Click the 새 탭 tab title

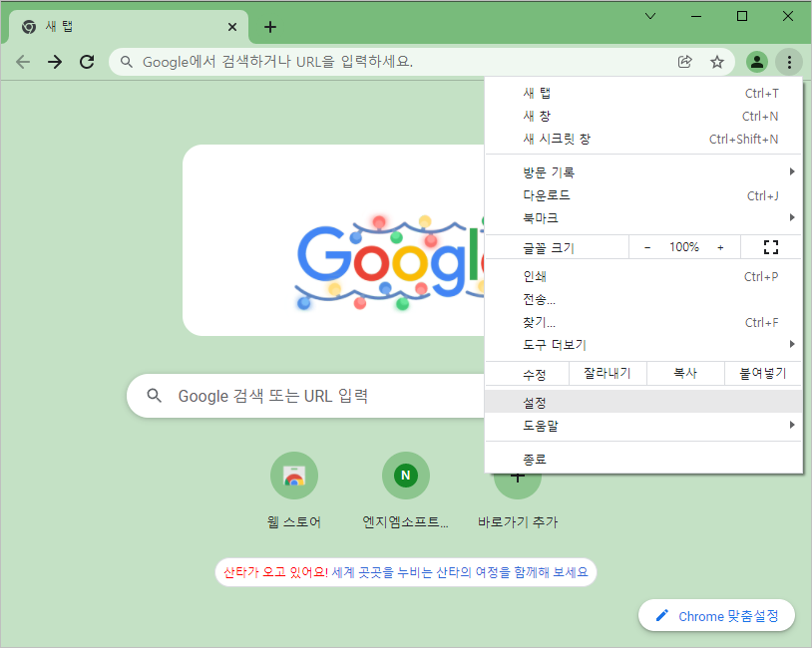(x=59, y=26)
